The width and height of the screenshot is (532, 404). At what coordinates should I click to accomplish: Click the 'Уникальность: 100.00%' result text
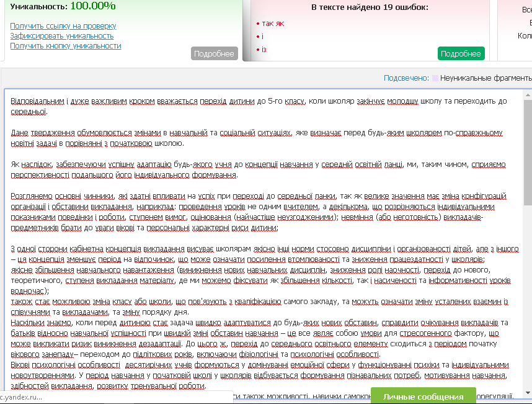coord(63,6)
